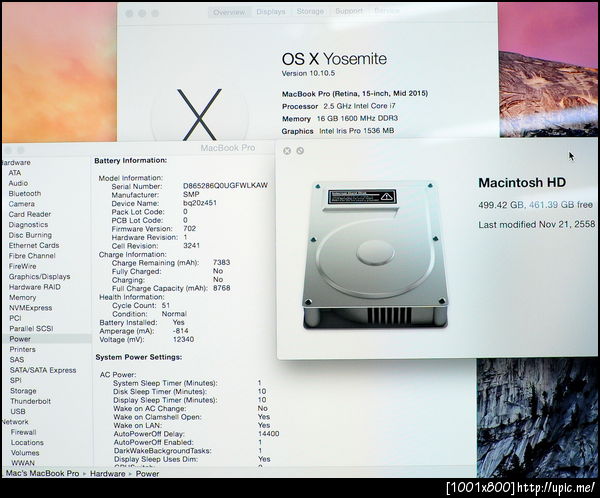
Task: Select Card Reader in the sidebar
Action: (29, 214)
